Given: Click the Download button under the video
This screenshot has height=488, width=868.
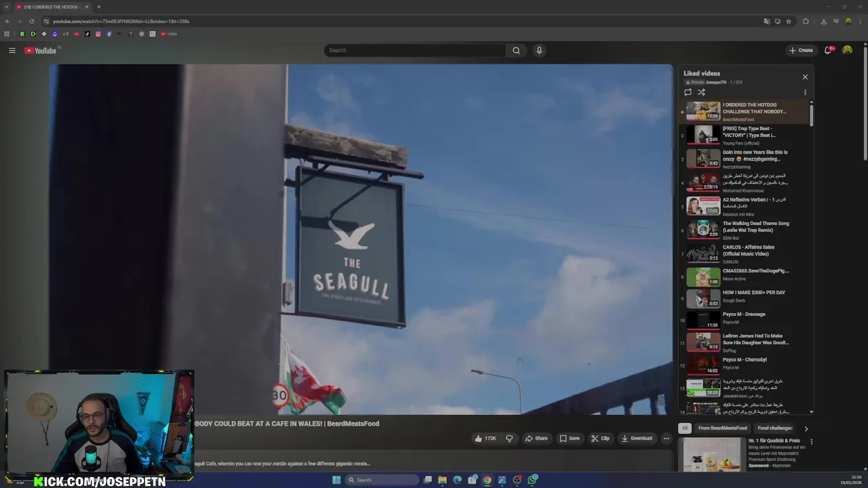Looking at the screenshot, I should click(x=637, y=439).
